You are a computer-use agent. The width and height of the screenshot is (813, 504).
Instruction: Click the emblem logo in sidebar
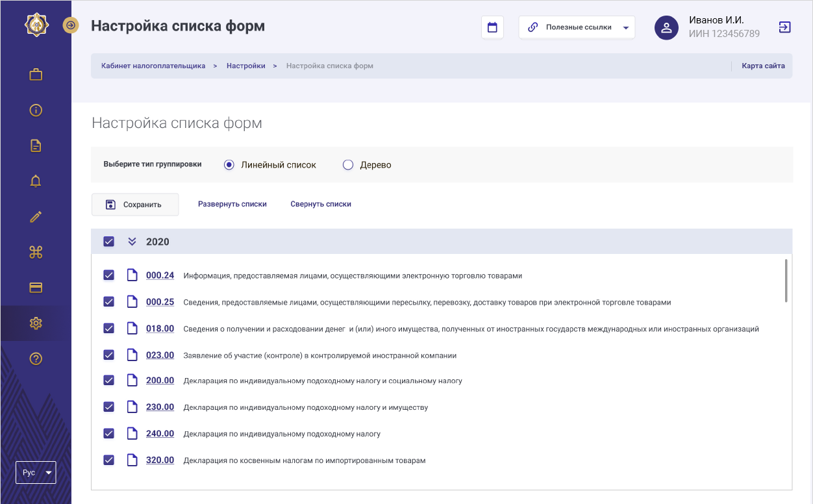pyautogui.click(x=36, y=25)
